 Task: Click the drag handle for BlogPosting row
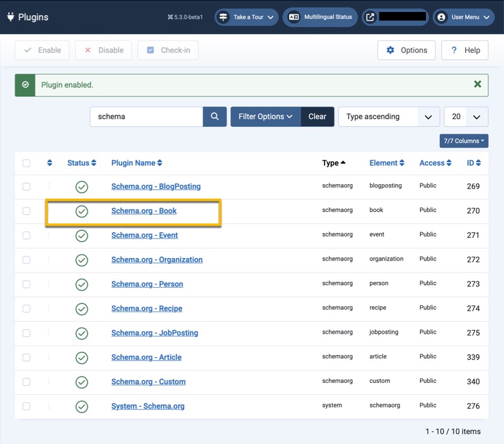[49, 187]
